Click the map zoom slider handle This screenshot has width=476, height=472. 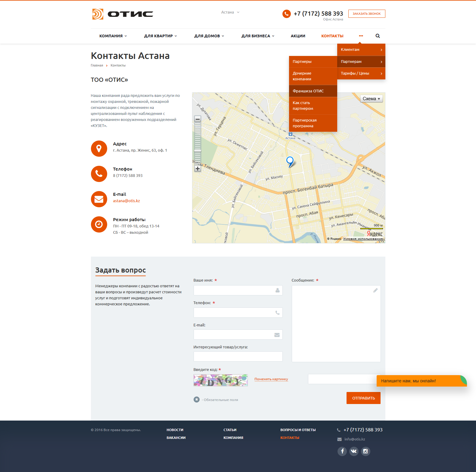(198, 151)
